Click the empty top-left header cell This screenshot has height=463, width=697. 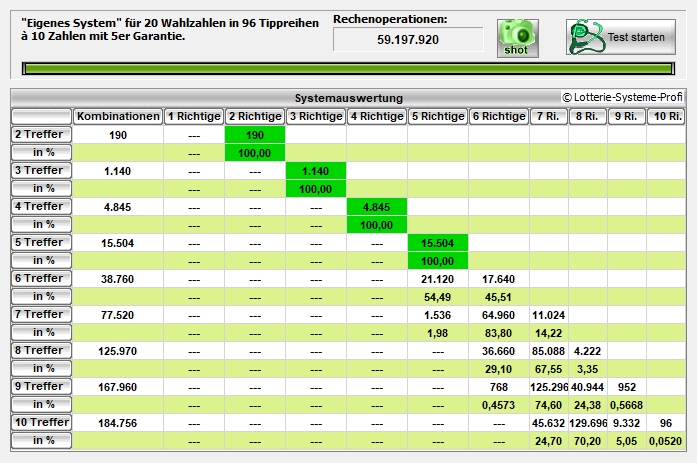coord(41,116)
